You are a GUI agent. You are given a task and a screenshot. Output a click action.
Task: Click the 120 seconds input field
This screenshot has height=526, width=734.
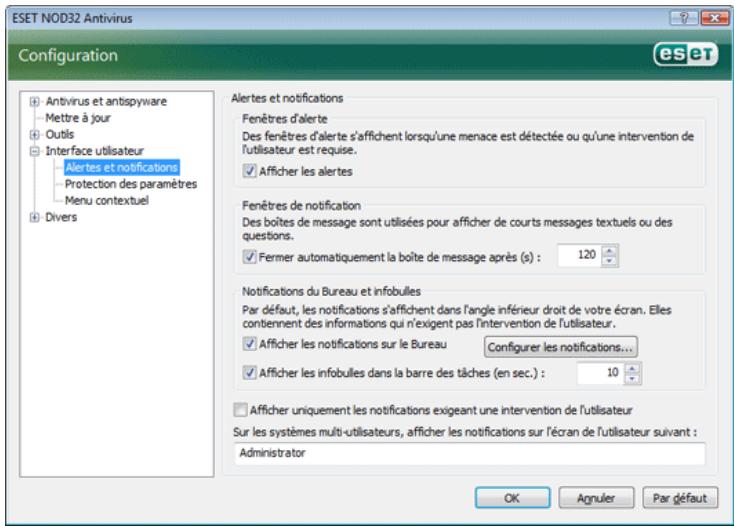click(580, 256)
